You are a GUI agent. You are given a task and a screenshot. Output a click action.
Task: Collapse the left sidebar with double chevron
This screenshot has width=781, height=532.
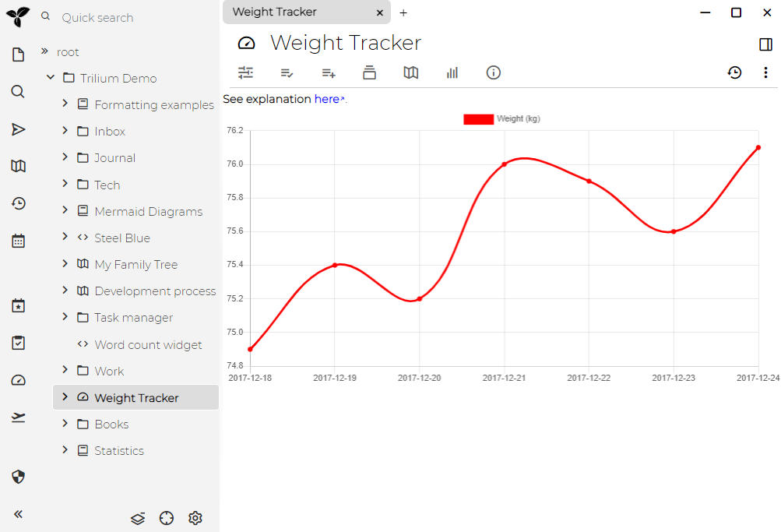click(x=19, y=514)
